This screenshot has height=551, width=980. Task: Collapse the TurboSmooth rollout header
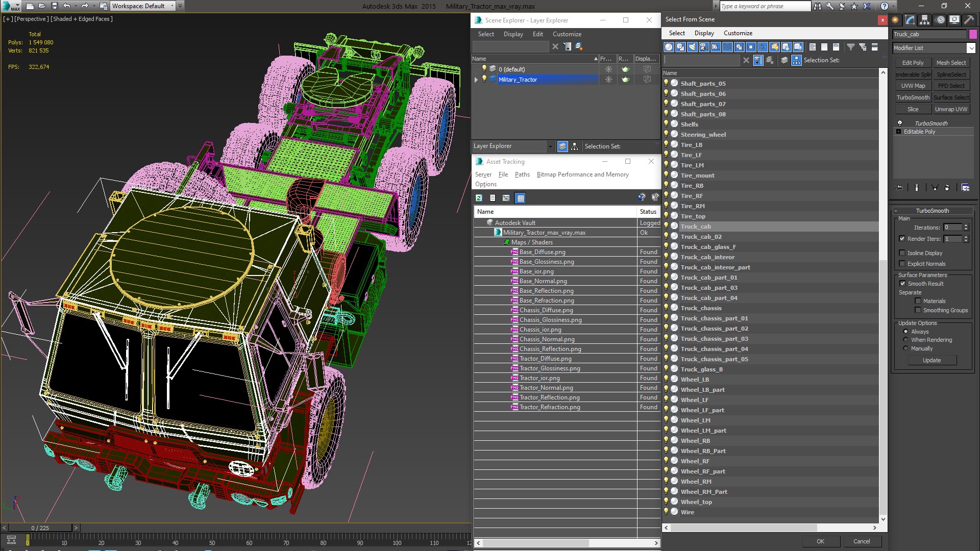(x=932, y=211)
